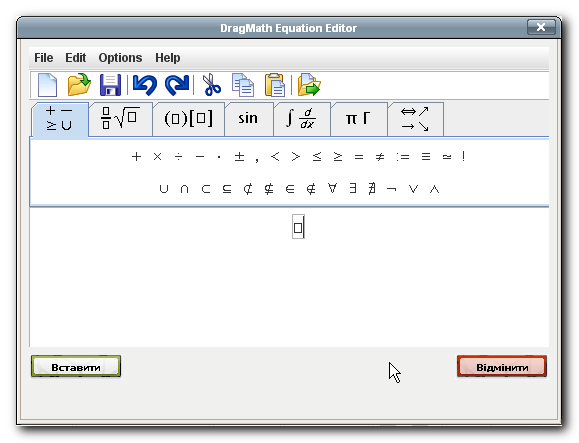Close the DragMath Equation Editor window
The image size is (579, 443).
coord(541,27)
